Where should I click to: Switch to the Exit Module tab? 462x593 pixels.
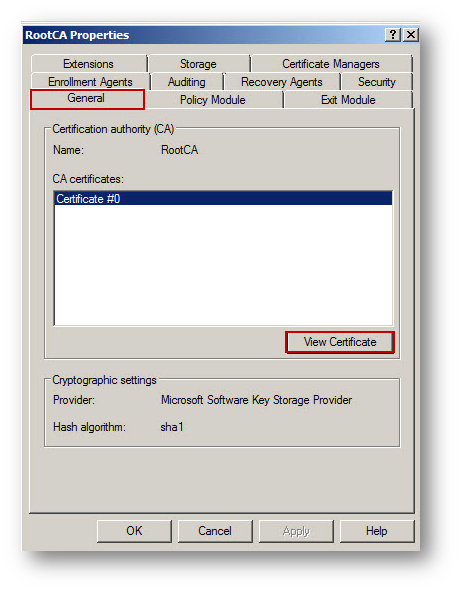[348, 100]
